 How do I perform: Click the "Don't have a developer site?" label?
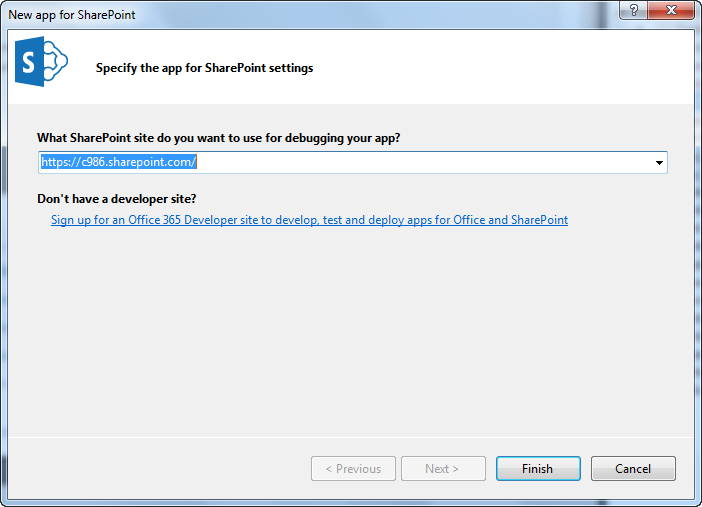tap(116, 198)
